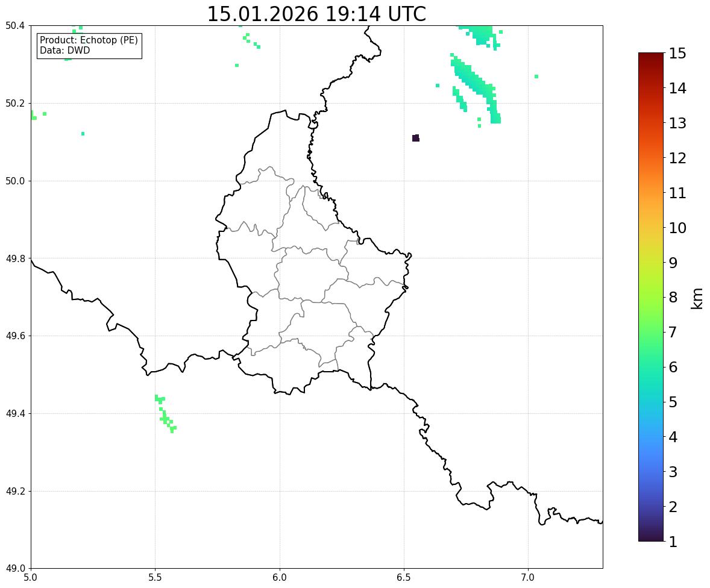Click the colorbar at the 1 km dark purple end
Image resolution: width=710 pixels, height=588 pixels.
651,539
